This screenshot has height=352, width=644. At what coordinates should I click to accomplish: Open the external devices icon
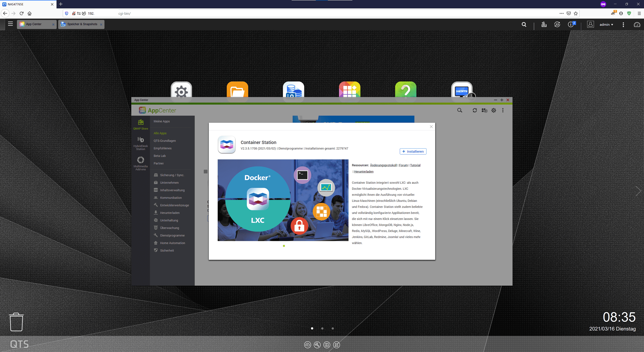point(557,25)
